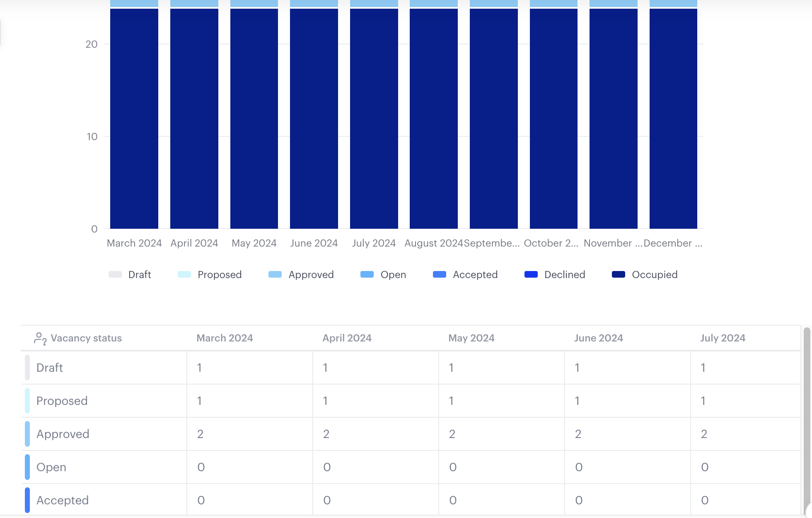
Task: Click the December bar's Approved segment on top
Action: [x=673, y=3]
